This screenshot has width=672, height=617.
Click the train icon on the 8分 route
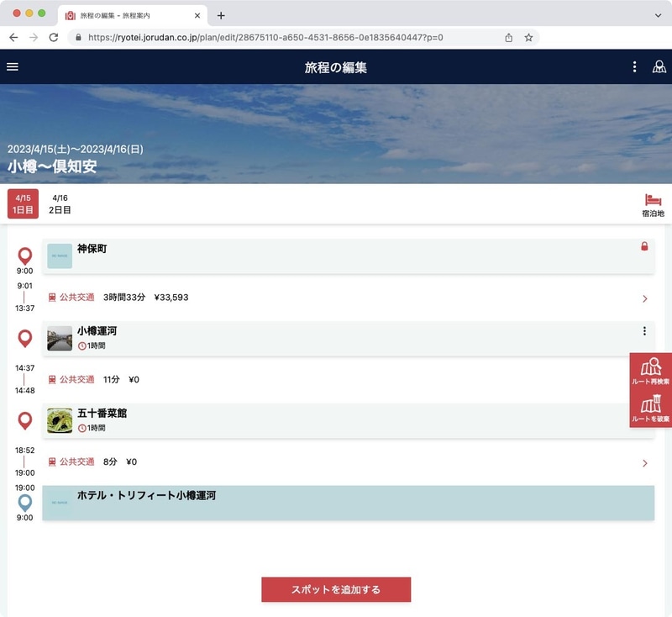point(52,462)
